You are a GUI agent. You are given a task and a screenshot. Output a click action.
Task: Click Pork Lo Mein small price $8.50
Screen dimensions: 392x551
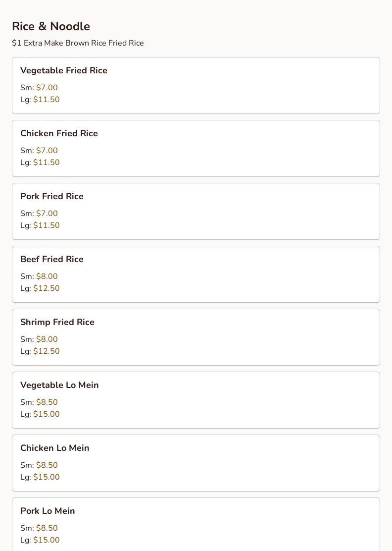pyautogui.click(x=47, y=528)
